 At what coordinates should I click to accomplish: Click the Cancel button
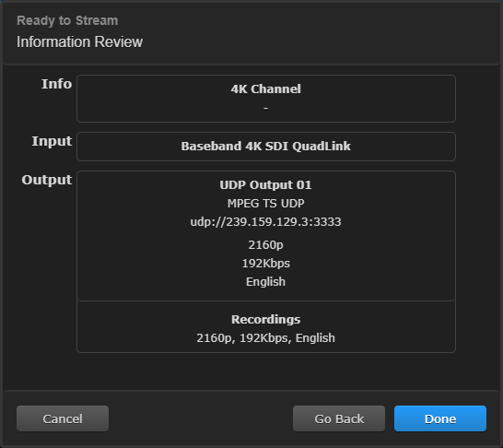pyautogui.click(x=63, y=419)
